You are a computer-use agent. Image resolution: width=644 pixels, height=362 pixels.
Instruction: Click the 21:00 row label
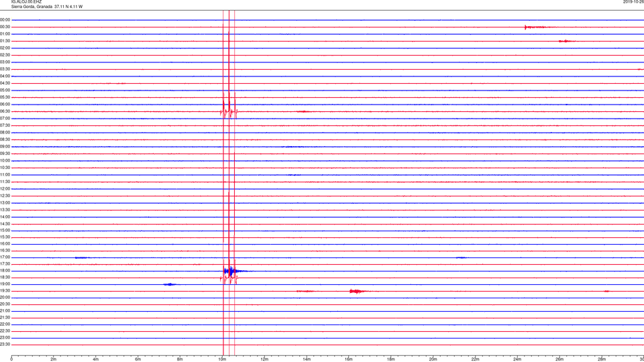click(x=5, y=310)
